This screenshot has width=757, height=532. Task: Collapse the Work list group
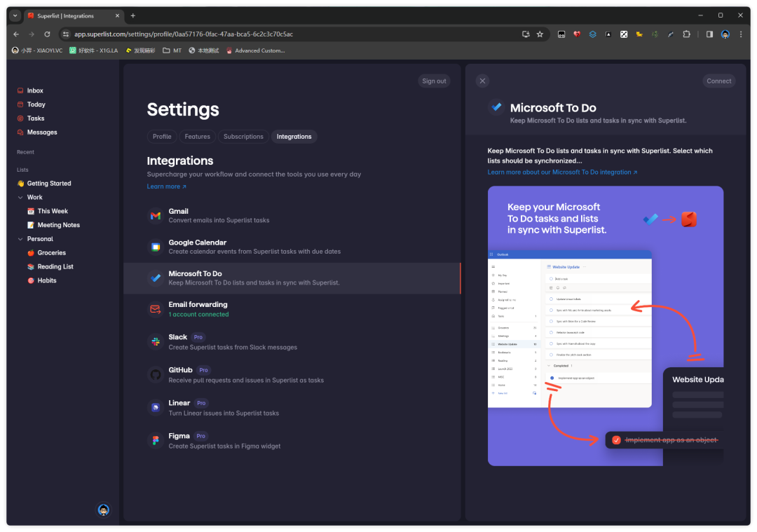pyautogui.click(x=20, y=198)
